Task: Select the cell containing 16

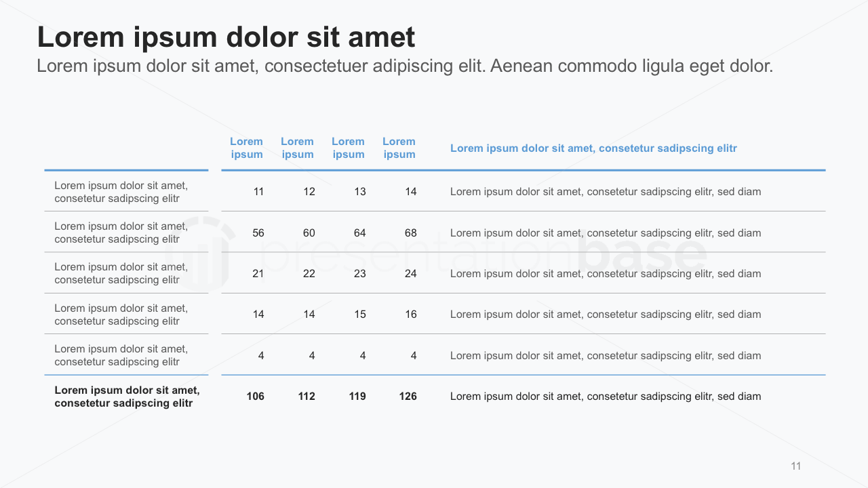Action: click(x=411, y=314)
